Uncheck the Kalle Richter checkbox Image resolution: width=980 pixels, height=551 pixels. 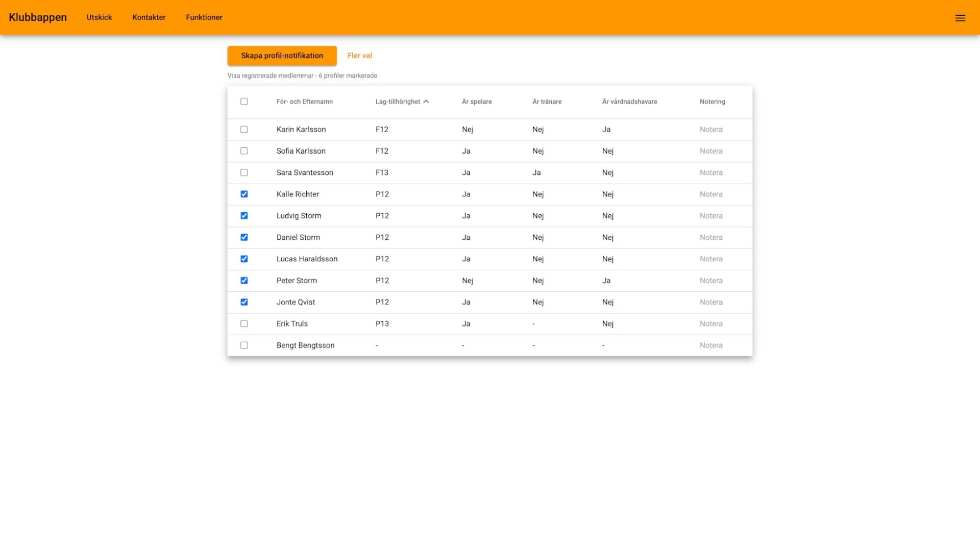(x=244, y=194)
